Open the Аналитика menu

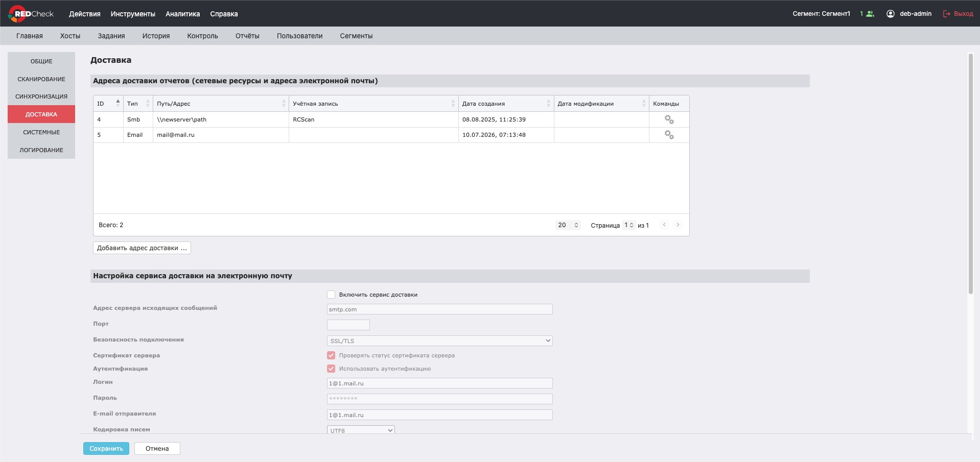(183, 14)
